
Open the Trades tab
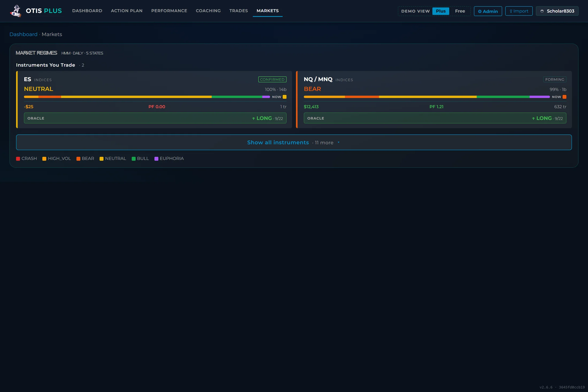(239, 11)
